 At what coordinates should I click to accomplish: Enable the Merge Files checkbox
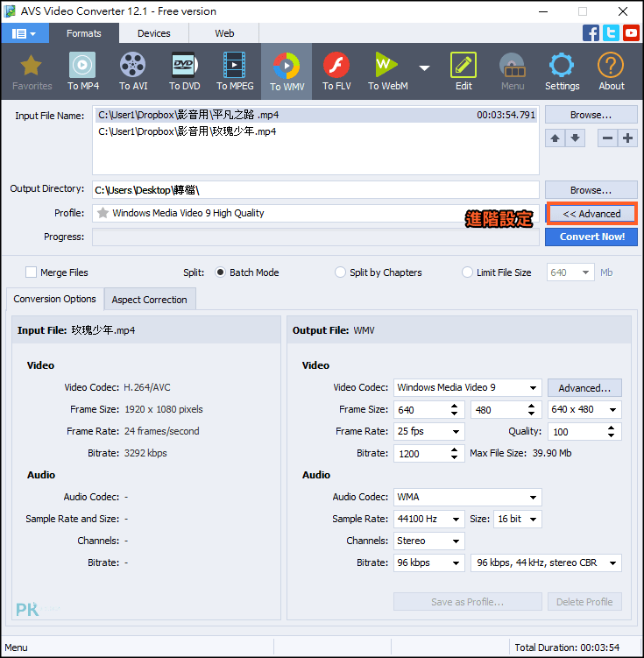click(31, 272)
